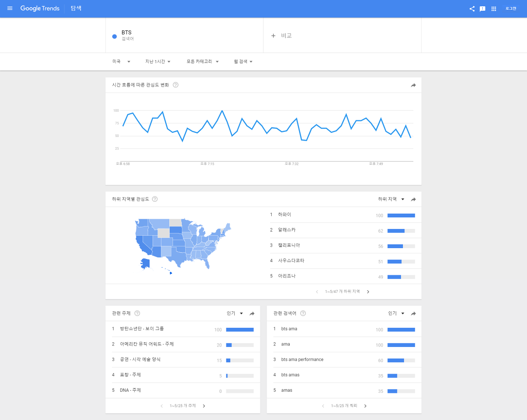Open 인기 sort dropdown in related topics
The height and width of the screenshot is (420, 527).
(x=235, y=313)
